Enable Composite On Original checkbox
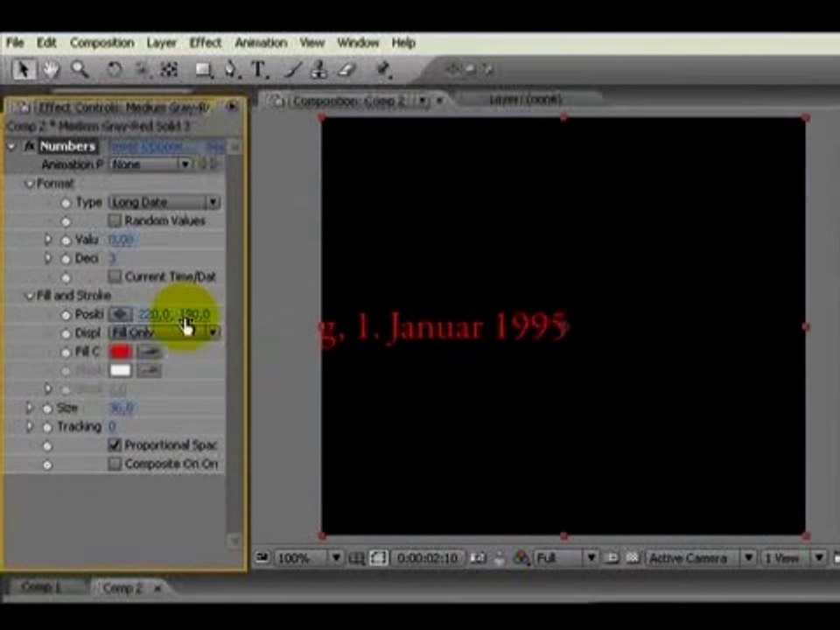 click(115, 464)
